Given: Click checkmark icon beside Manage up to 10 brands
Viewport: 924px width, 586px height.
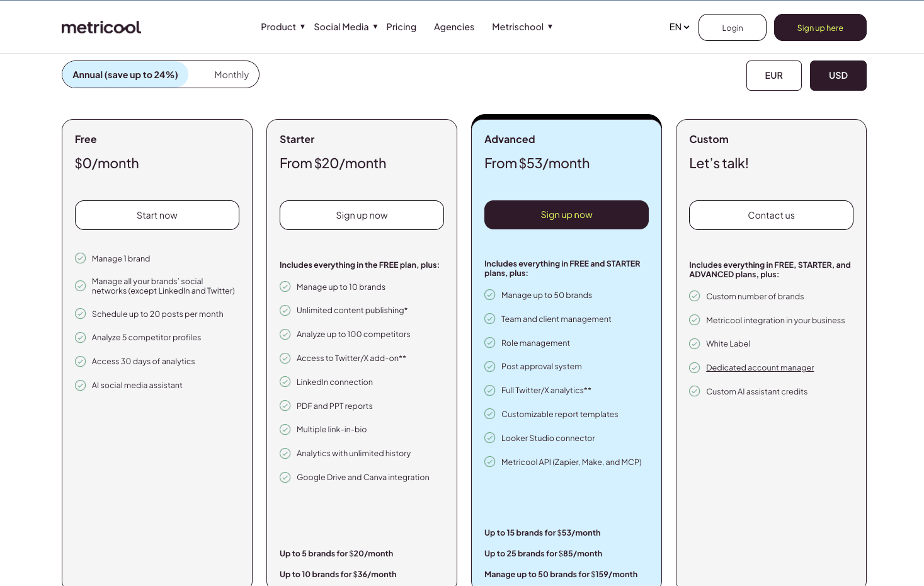Looking at the screenshot, I should pos(285,287).
